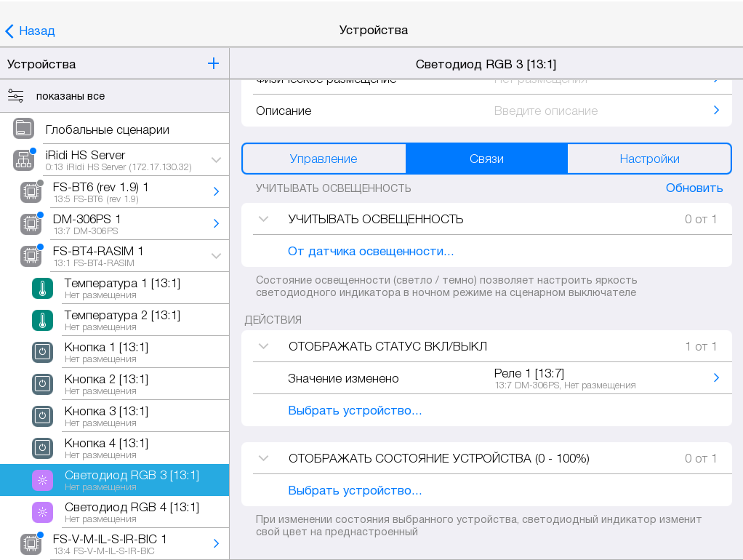Collapse the УЧИТЫВАТЬ ОСВЕЩЕННОСТЬ section
The image size is (743, 560).
click(x=264, y=219)
